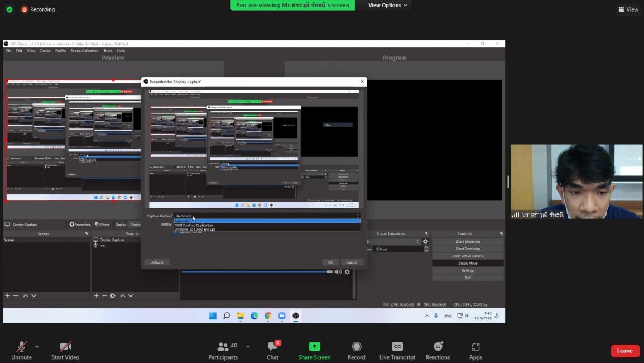Image resolution: width=644 pixels, height=363 pixels.
Task: Mute audio with the mixer speaker icon
Action: tap(338, 272)
